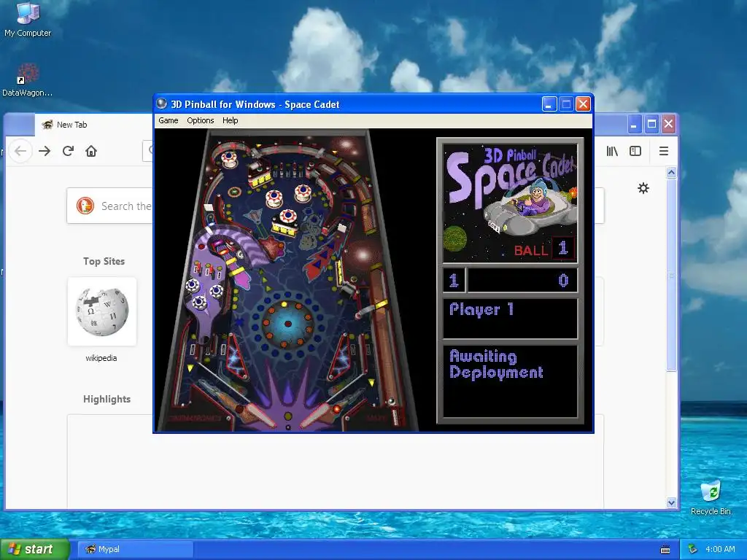Click the browser back arrow button
The height and width of the screenshot is (560, 747).
[x=20, y=151]
